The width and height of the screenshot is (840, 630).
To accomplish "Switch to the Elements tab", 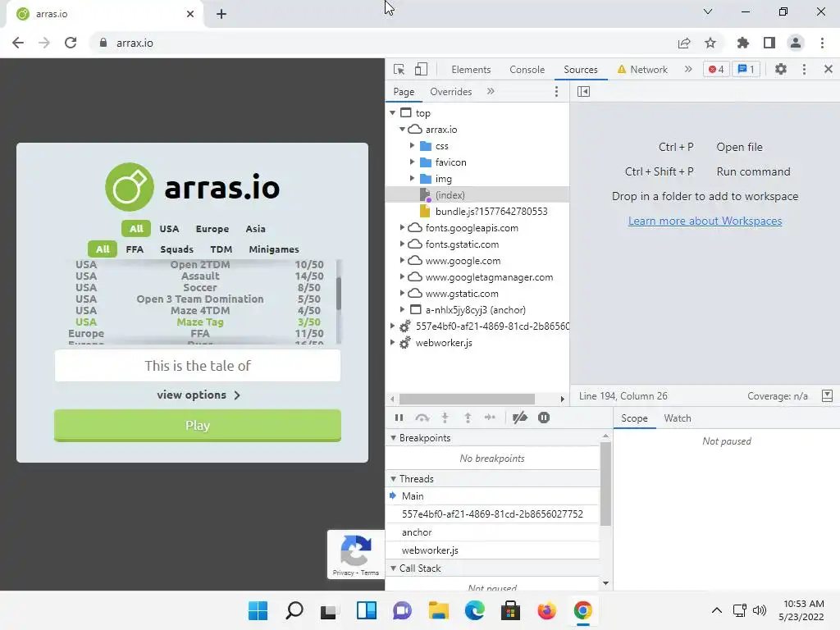I will tap(471, 70).
